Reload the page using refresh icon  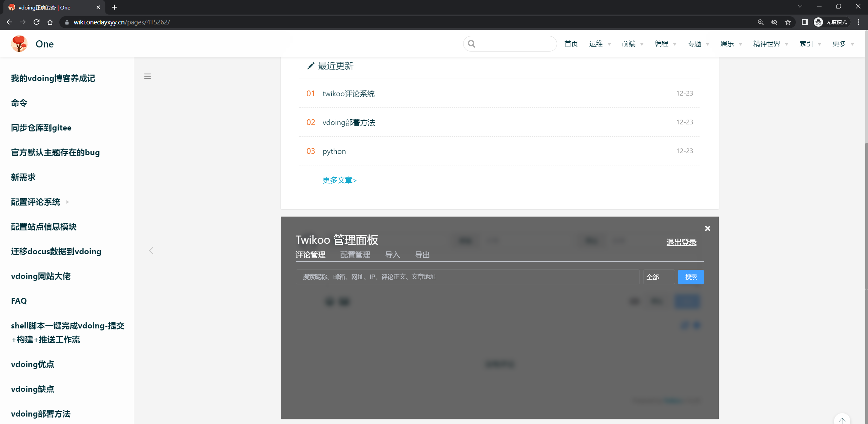[x=37, y=22]
